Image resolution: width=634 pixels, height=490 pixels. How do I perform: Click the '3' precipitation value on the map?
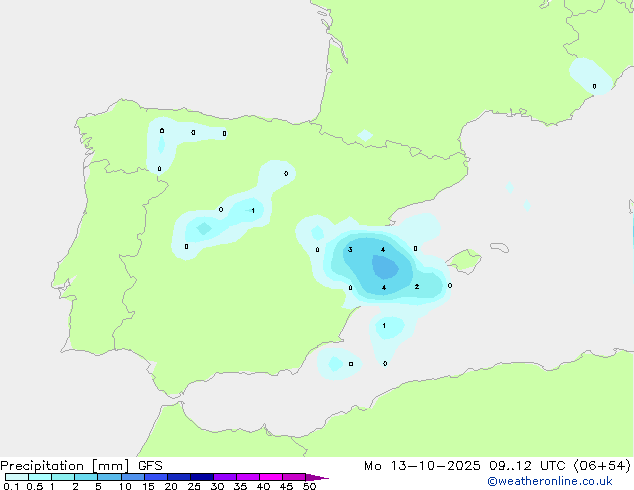click(350, 249)
